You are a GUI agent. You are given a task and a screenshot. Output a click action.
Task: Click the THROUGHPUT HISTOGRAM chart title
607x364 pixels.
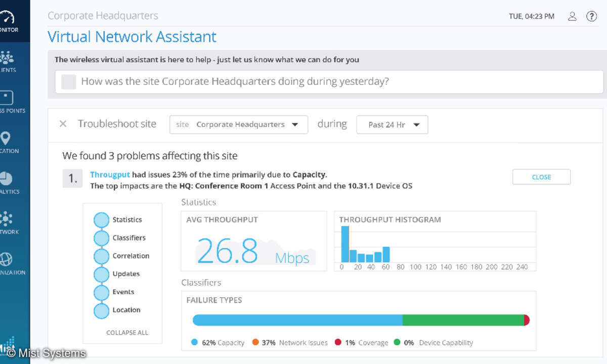click(x=390, y=220)
